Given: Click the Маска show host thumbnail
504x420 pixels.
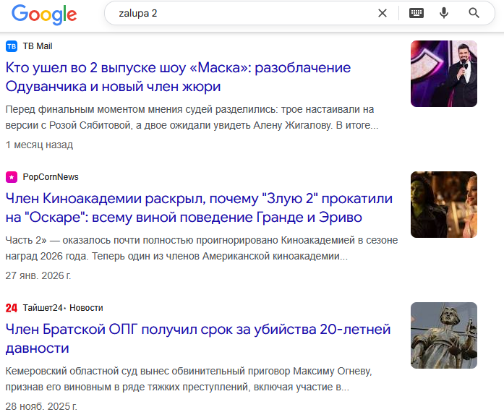Looking at the screenshot, I should click(x=444, y=74).
